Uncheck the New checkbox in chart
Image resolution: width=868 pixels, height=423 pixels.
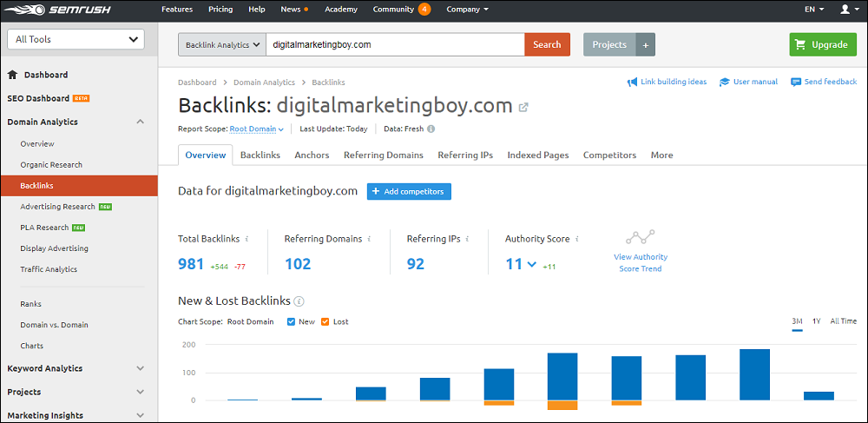click(x=291, y=321)
